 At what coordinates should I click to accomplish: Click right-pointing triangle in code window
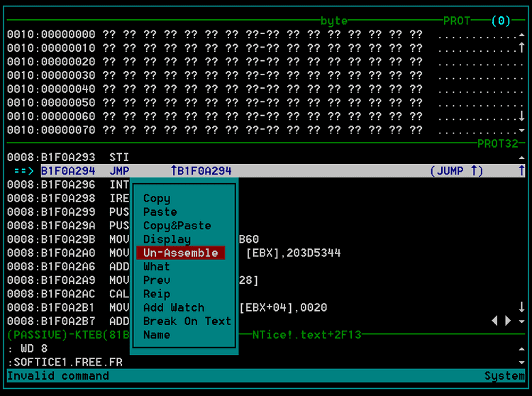click(x=508, y=320)
